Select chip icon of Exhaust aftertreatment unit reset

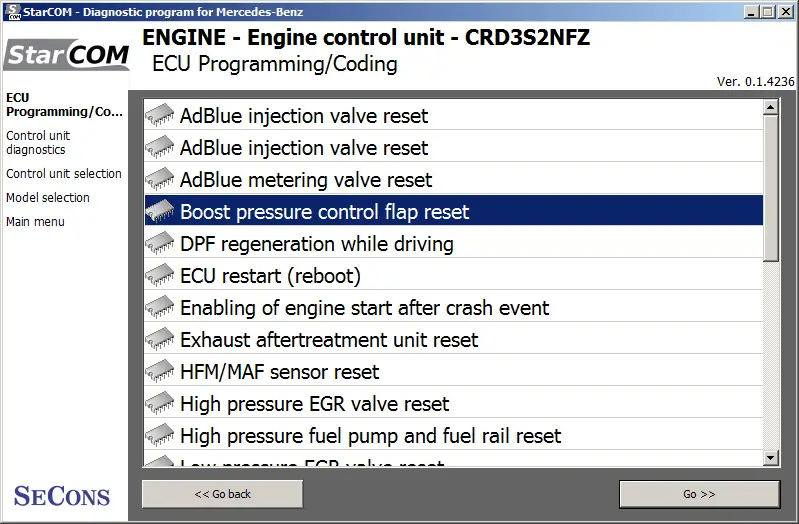(159, 339)
